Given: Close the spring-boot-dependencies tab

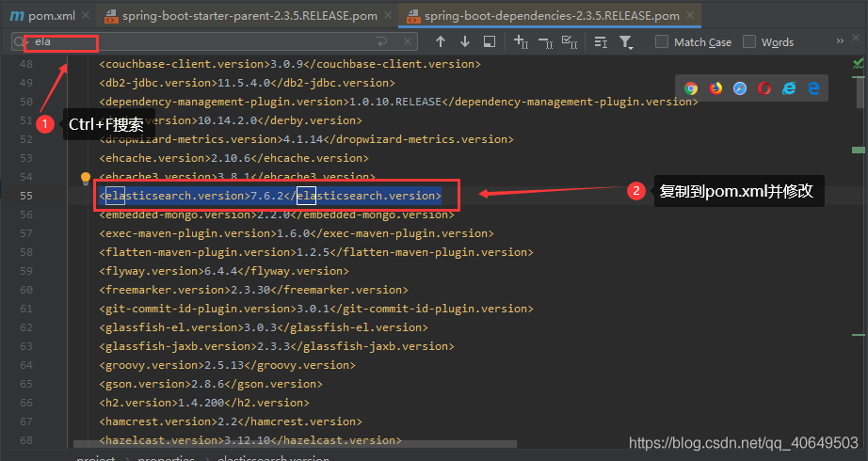Looking at the screenshot, I should pyautogui.click(x=690, y=15).
